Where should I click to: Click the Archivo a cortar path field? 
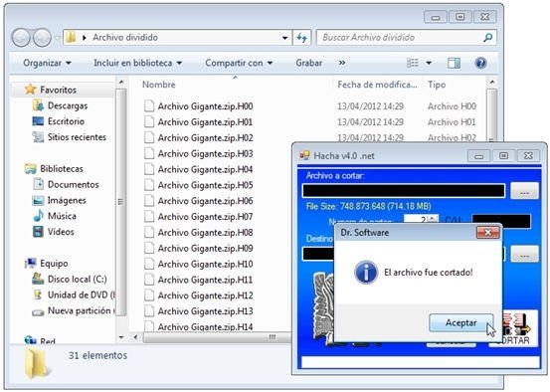click(404, 191)
